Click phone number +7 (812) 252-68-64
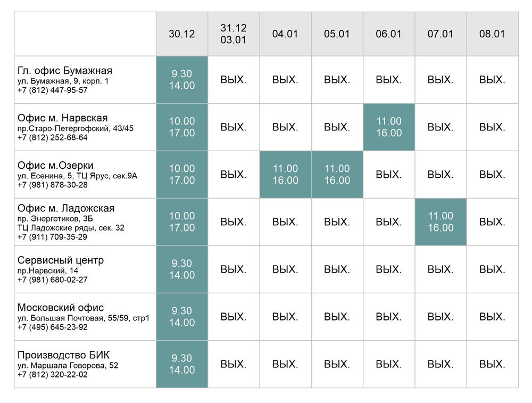The width and height of the screenshot is (532, 403). point(53,137)
